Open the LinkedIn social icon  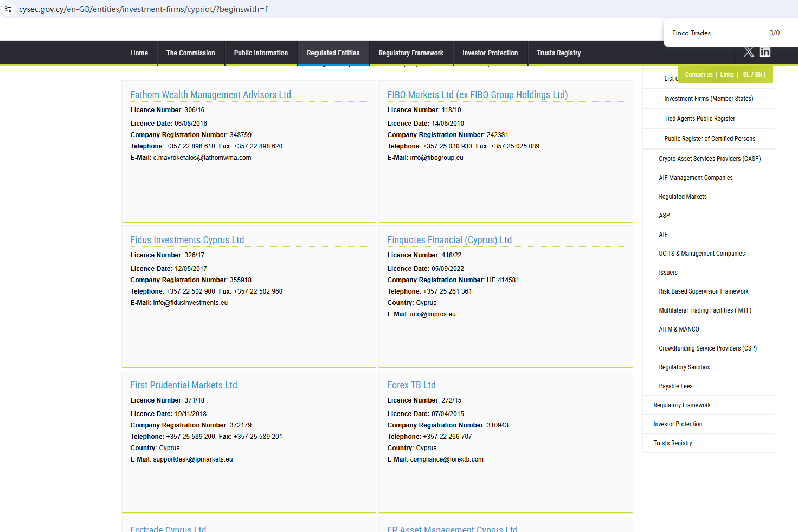pyautogui.click(x=765, y=52)
